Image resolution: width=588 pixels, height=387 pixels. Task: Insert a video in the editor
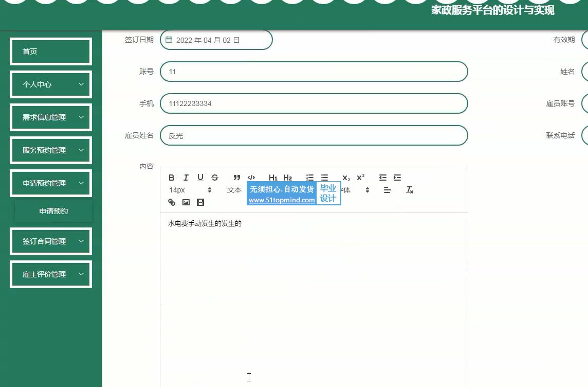[x=200, y=202]
